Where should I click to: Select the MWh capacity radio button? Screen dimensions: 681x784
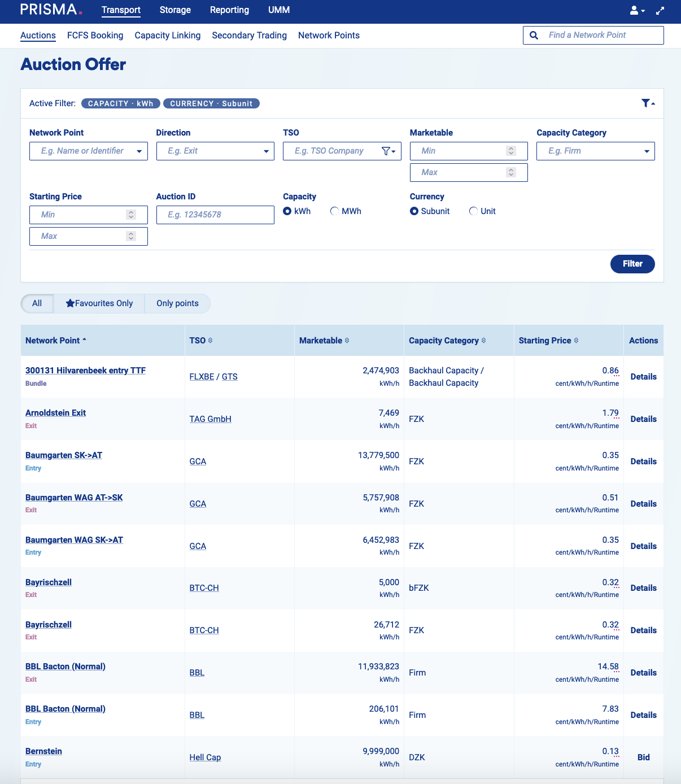point(335,211)
